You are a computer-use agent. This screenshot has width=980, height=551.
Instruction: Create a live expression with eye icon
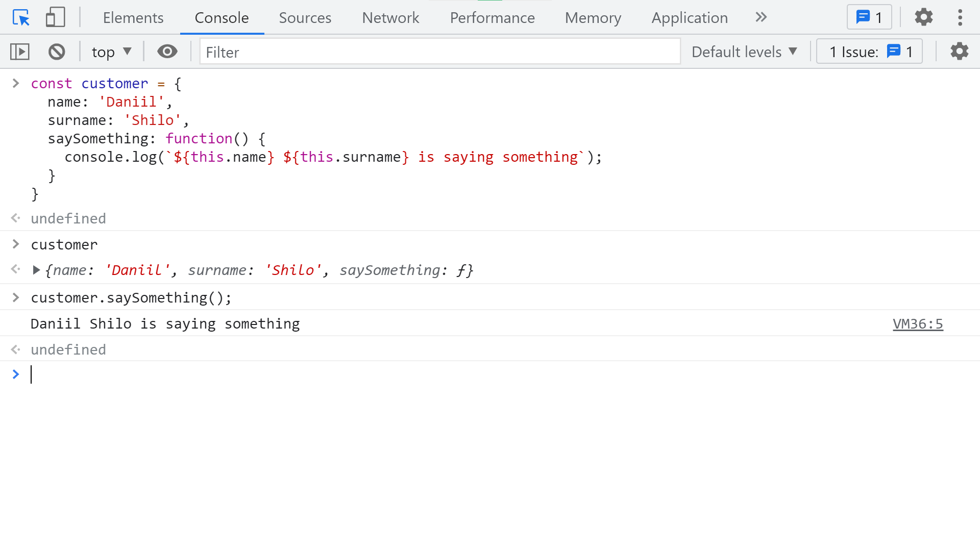167,52
